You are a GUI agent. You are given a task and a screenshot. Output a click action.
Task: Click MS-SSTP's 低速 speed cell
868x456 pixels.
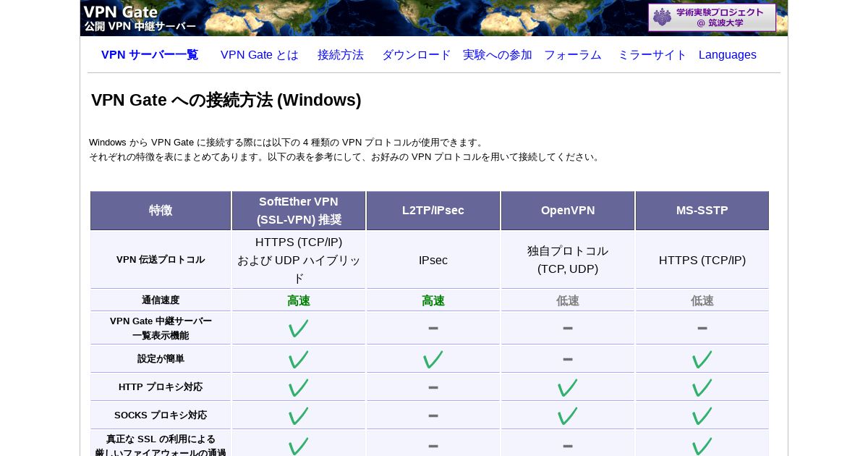(x=702, y=300)
